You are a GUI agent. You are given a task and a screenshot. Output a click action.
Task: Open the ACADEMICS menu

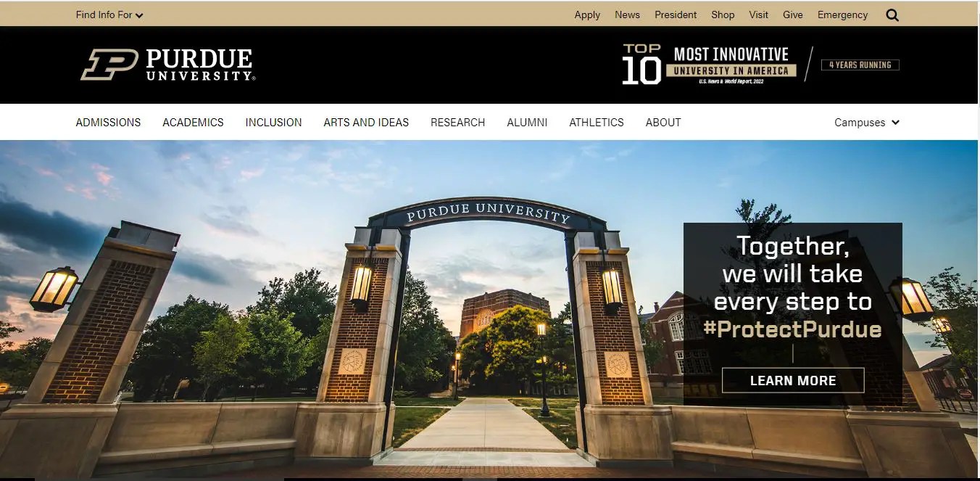[x=193, y=122]
